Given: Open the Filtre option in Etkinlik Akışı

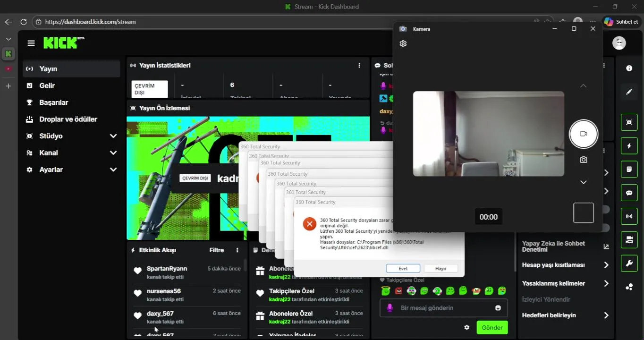Looking at the screenshot, I should [x=217, y=250].
